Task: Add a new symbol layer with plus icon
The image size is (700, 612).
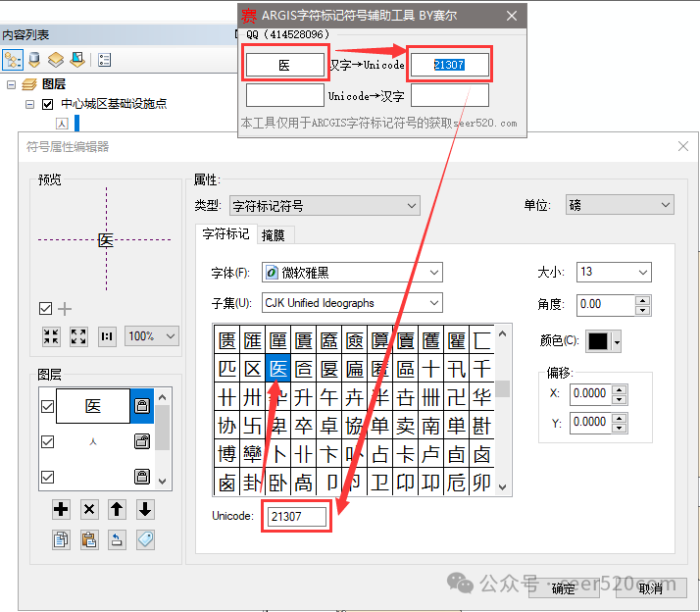Action: coord(61,509)
